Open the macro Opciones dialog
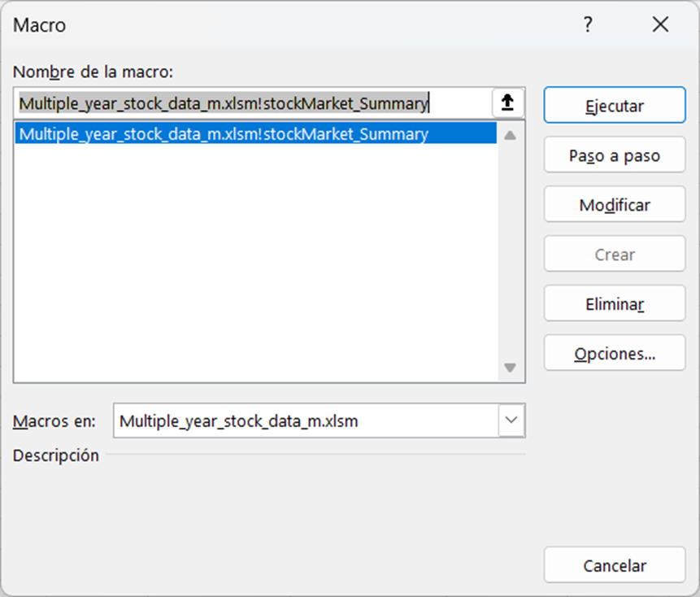The image size is (700, 597). click(x=614, y=353)
